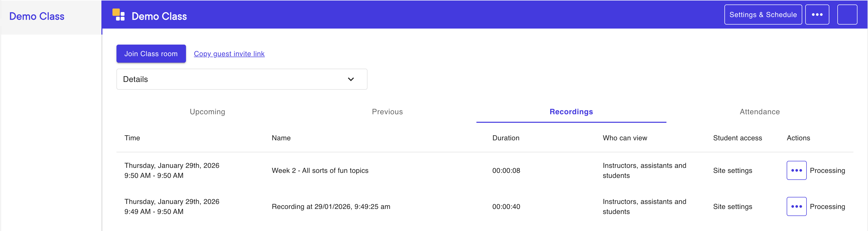Screen dimensions: 868x231
Task: Click the Week 2 recording name
Action: click(x=320, y=170)
